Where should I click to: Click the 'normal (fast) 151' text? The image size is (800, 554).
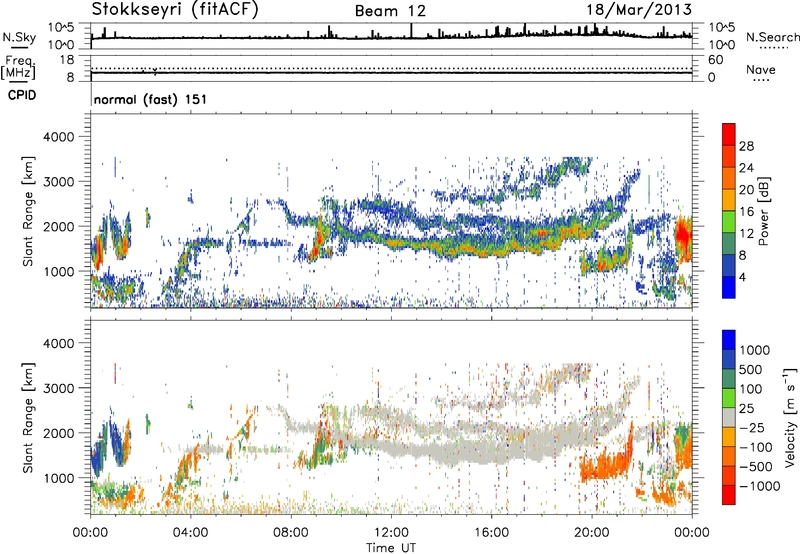click(151, 99)
